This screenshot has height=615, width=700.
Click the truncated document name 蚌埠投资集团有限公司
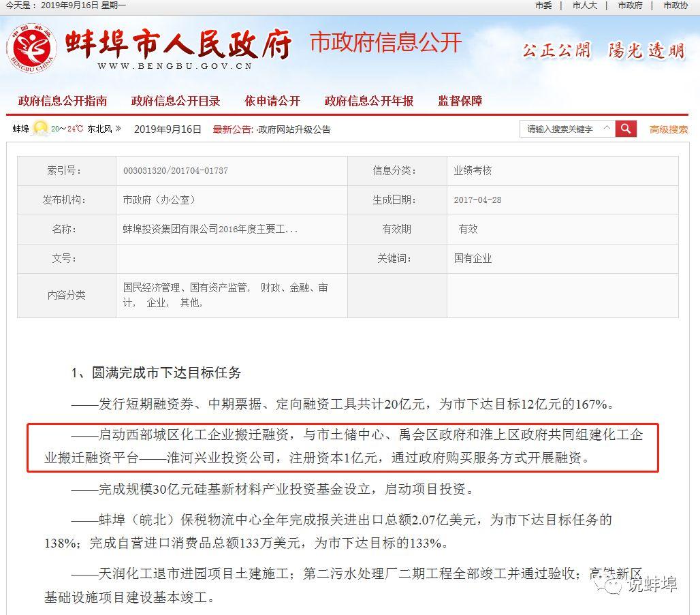210,230
